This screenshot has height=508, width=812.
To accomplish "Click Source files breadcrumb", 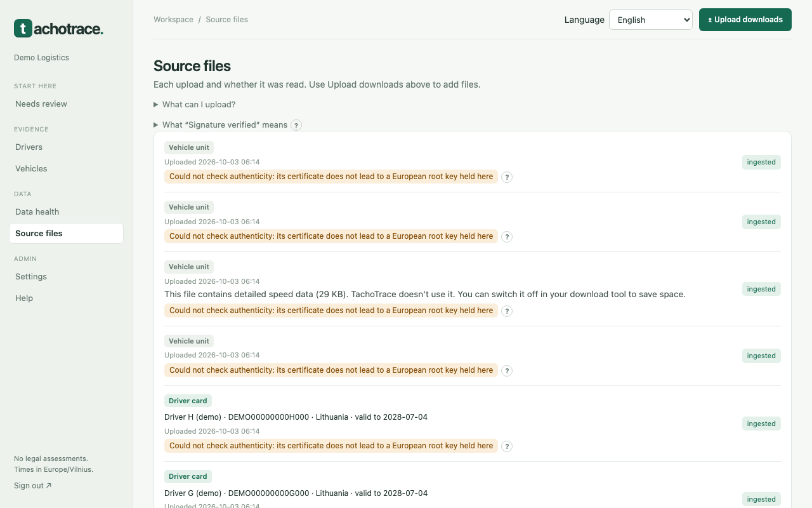I will (226, 20).
